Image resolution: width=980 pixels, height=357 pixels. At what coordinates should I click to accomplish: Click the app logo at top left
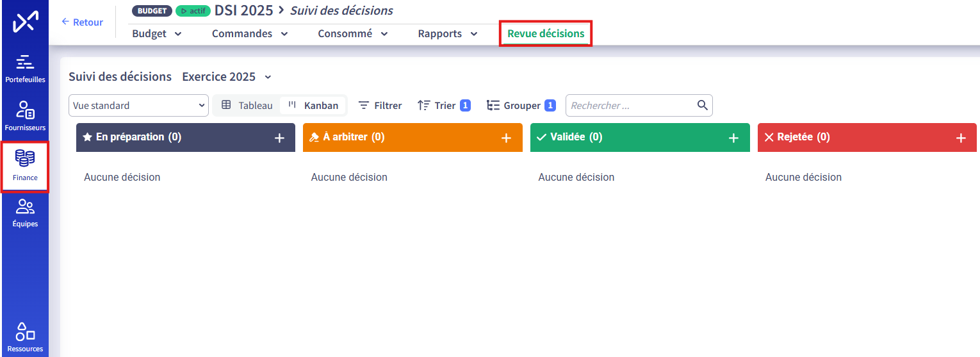(x=25, y=22)
